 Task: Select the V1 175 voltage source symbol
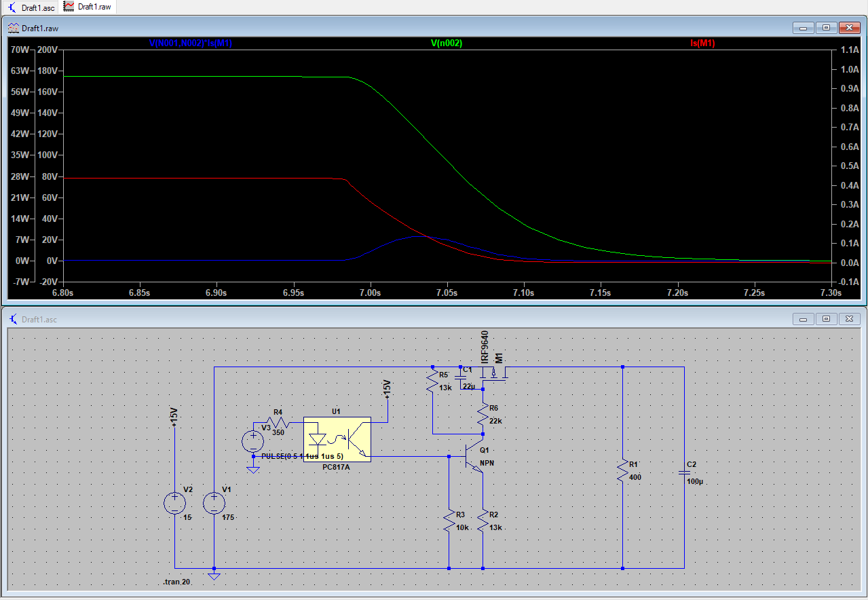214,504
